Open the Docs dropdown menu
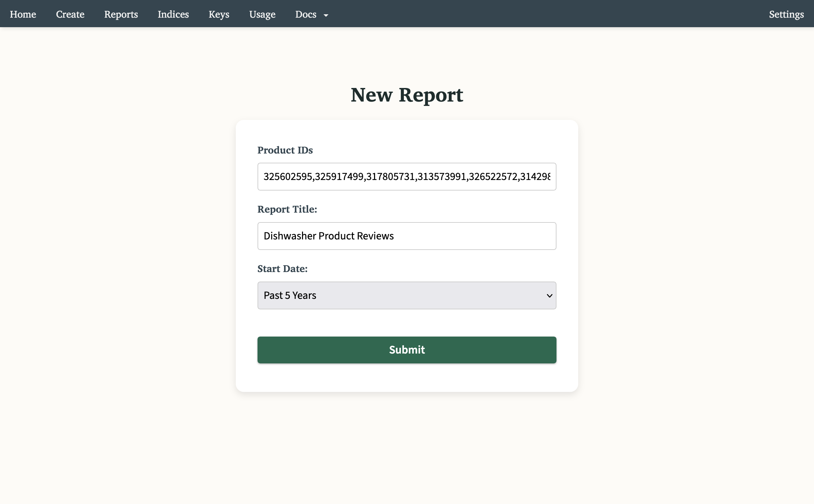This screenshot has width=814, height=504. pos(306,14)
